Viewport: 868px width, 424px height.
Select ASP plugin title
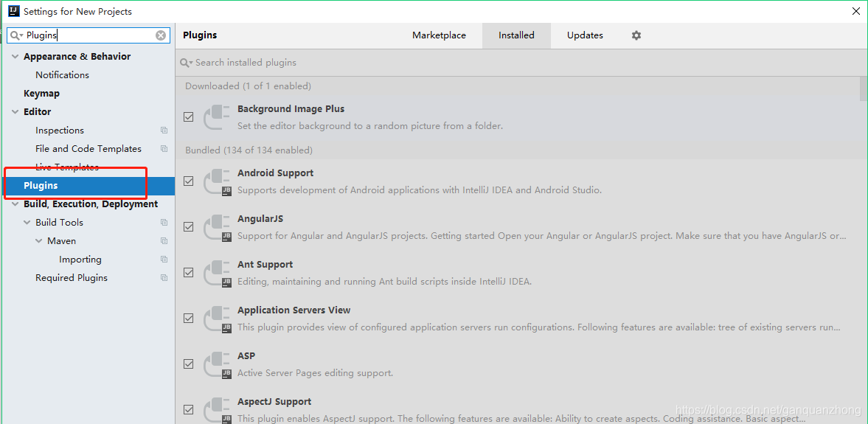coord(246,356)
